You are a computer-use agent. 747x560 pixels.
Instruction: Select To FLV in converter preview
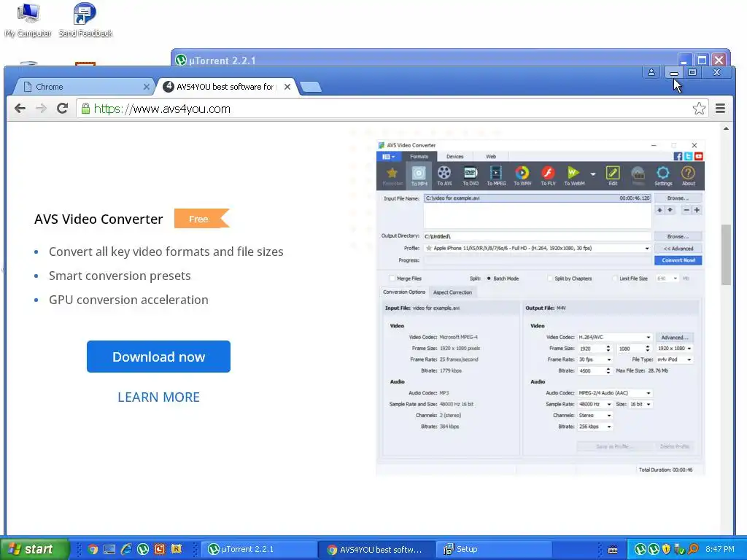coord(548,176)
